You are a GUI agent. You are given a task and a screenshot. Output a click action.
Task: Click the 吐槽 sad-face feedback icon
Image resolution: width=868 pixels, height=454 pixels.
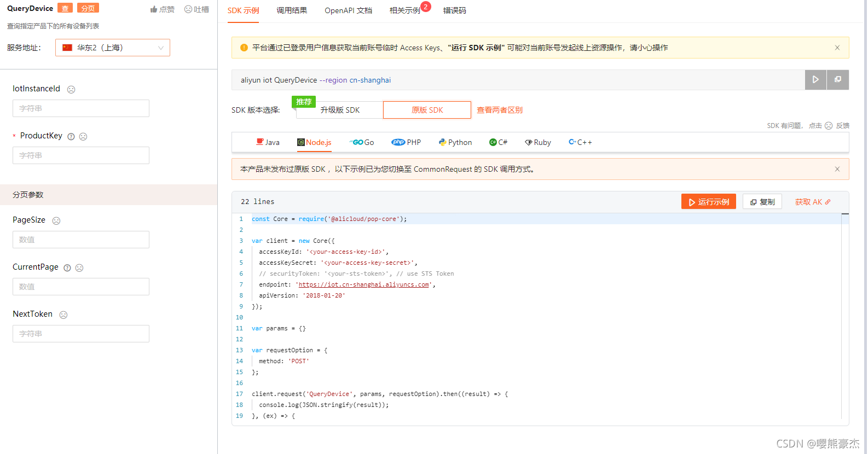click(x=188, y=9)
